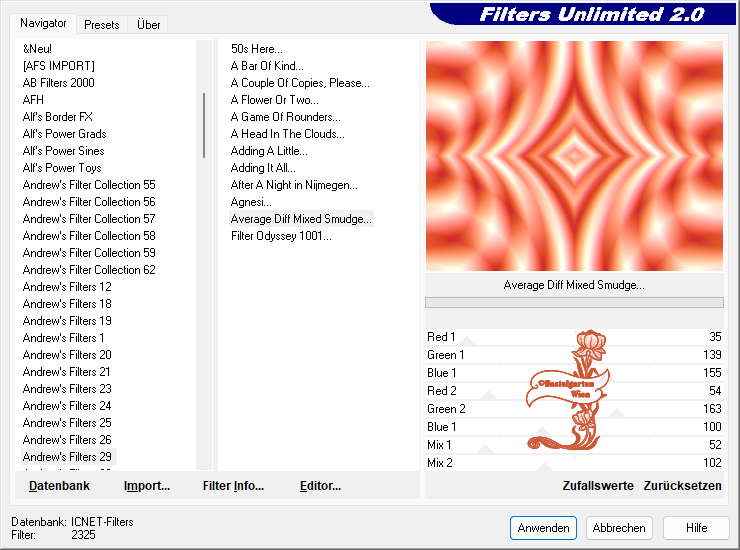Choose the 50s Here... filter

point(257,49)
